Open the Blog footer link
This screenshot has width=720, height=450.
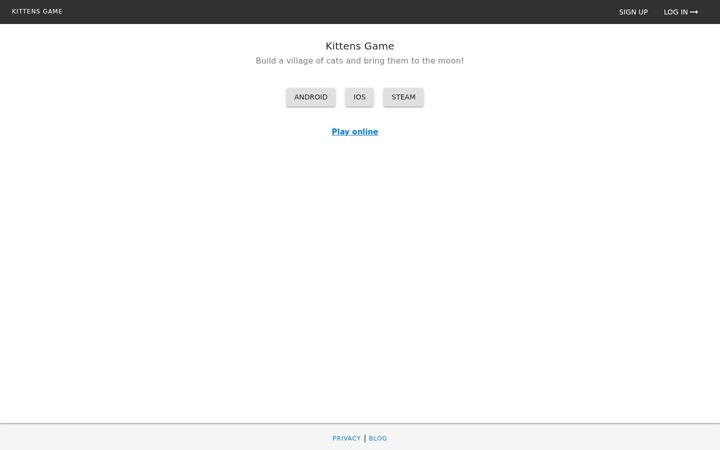[x=378, y=439]
